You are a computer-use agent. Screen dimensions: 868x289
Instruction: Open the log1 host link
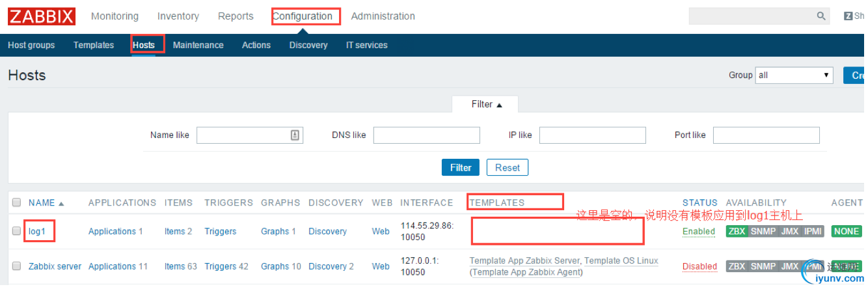point(37,231)
